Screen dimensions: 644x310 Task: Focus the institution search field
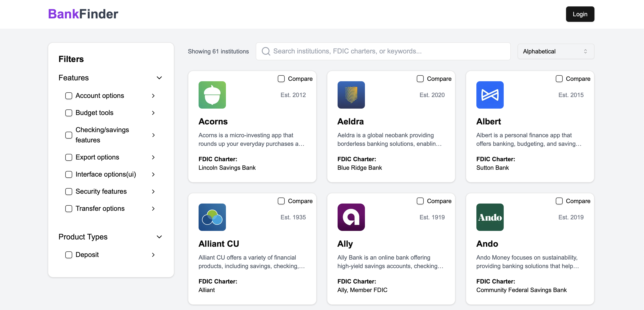click(383, 51)
